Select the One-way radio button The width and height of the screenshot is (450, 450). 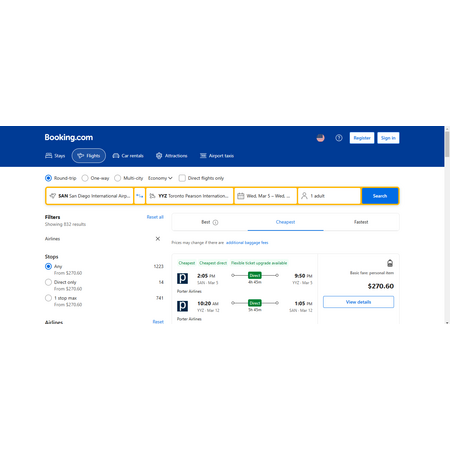coord(85,178)
